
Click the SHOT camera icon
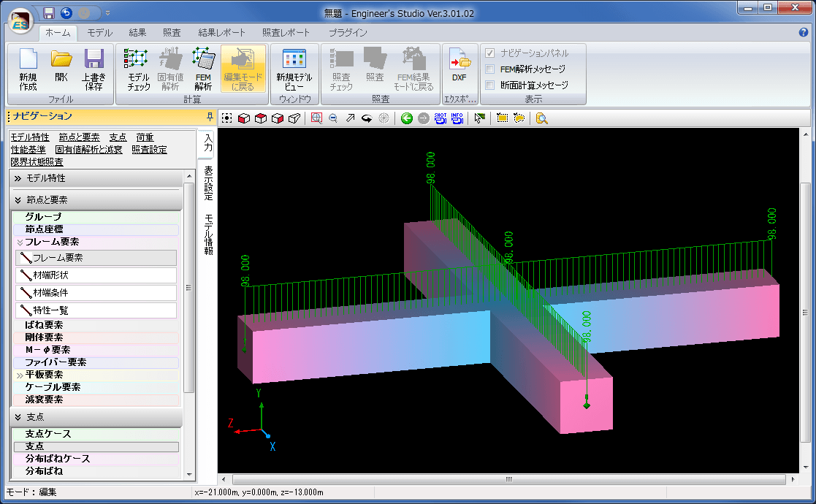click(441, 118)
